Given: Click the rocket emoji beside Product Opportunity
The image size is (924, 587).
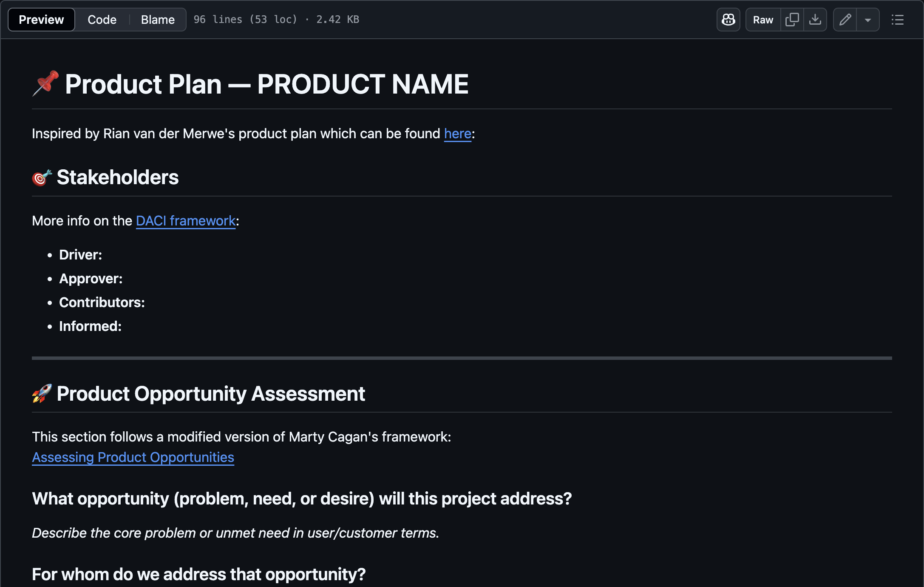Looking at the screenshot, I should 42,393.
